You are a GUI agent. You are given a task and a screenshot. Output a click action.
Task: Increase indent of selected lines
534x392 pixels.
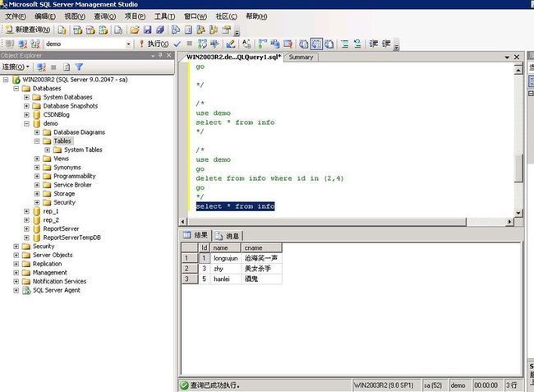[386, 44]
